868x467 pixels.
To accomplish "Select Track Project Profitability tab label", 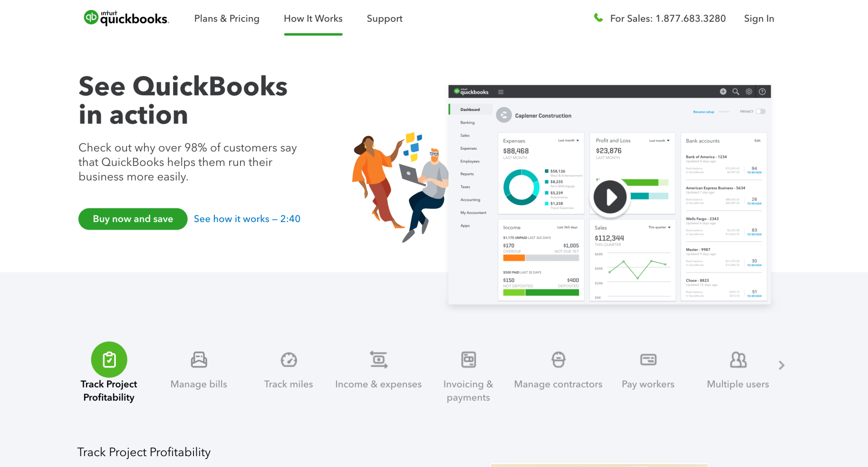I will click(109, 391).
